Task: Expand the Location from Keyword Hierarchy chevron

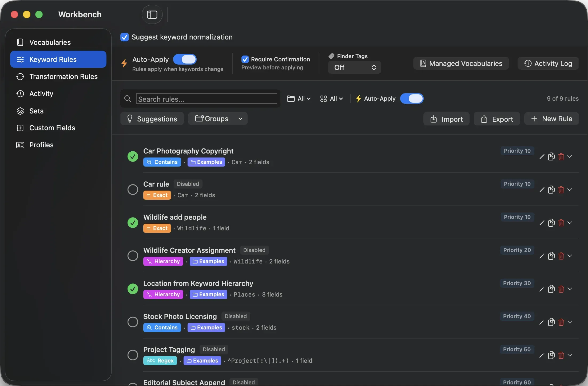Action: pos(570,289)
